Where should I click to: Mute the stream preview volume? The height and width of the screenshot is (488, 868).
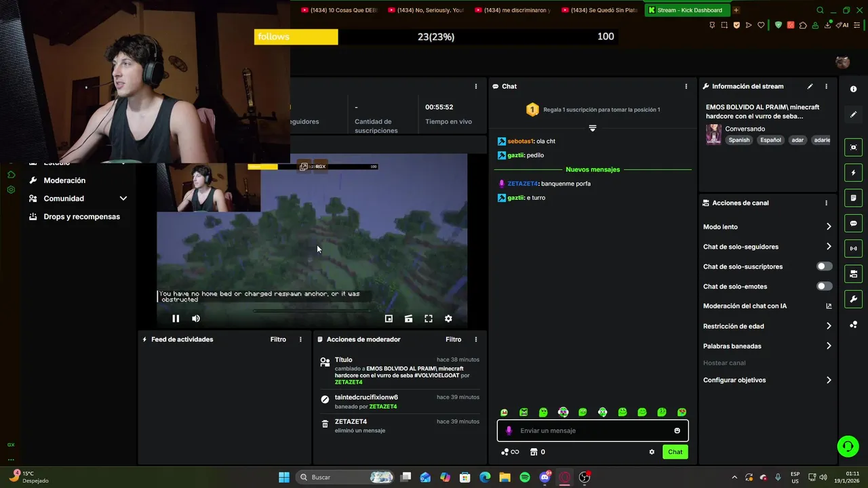tap(196, 319)
